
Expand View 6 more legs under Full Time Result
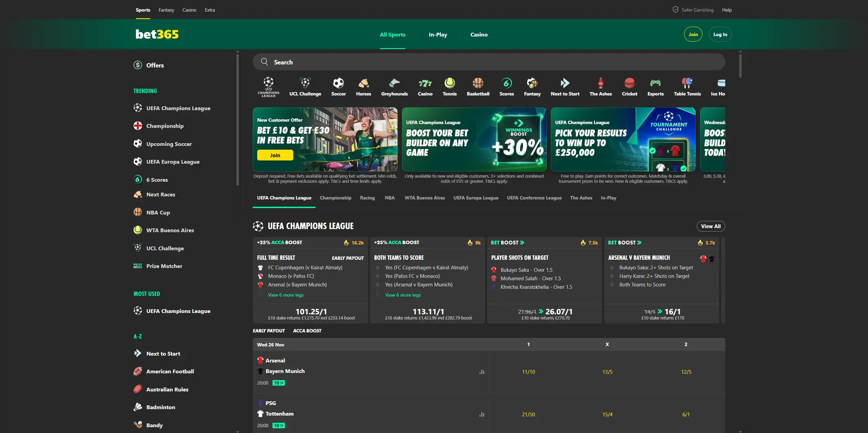click(285, 295)
